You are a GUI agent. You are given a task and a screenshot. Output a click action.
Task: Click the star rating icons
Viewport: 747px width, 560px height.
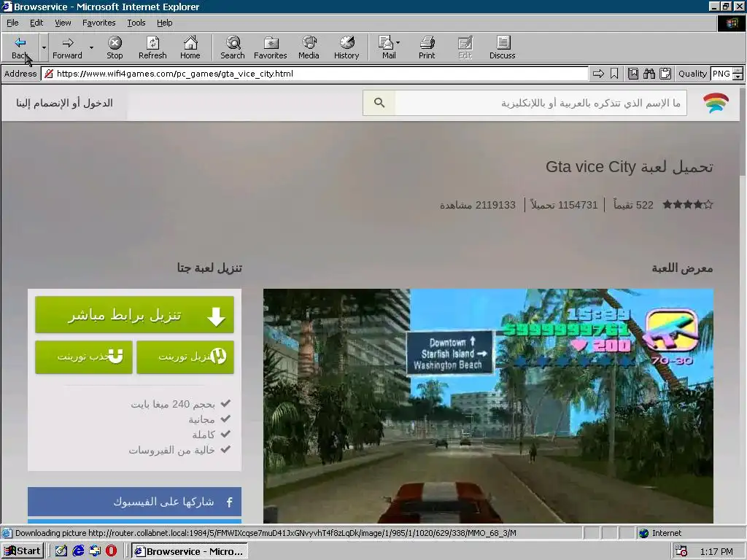click(687, 205)
